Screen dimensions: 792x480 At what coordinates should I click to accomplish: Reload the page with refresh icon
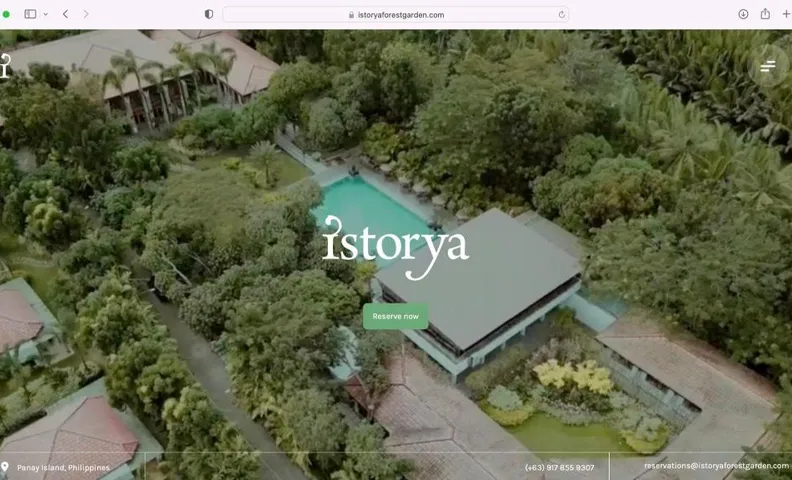pos(561,15)
